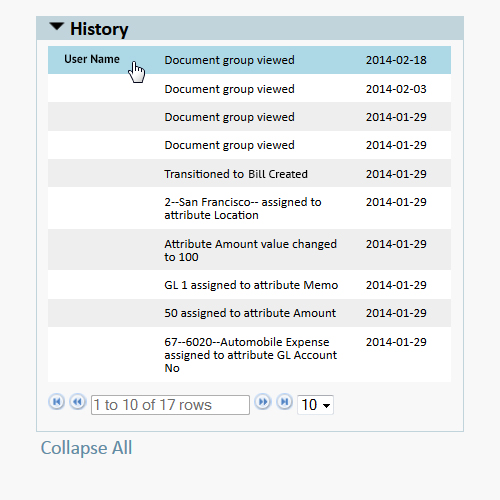Select the 2014-02-03 Document group viewed row
This screenshot has height=500, width=500.
coord(249,89)
